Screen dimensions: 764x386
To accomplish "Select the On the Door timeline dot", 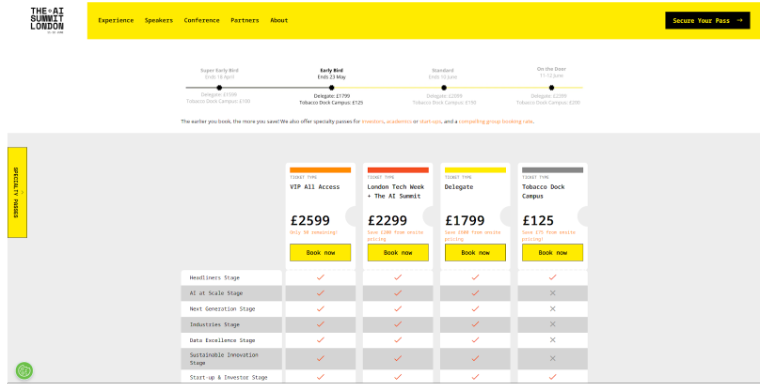I will point(551,88).
